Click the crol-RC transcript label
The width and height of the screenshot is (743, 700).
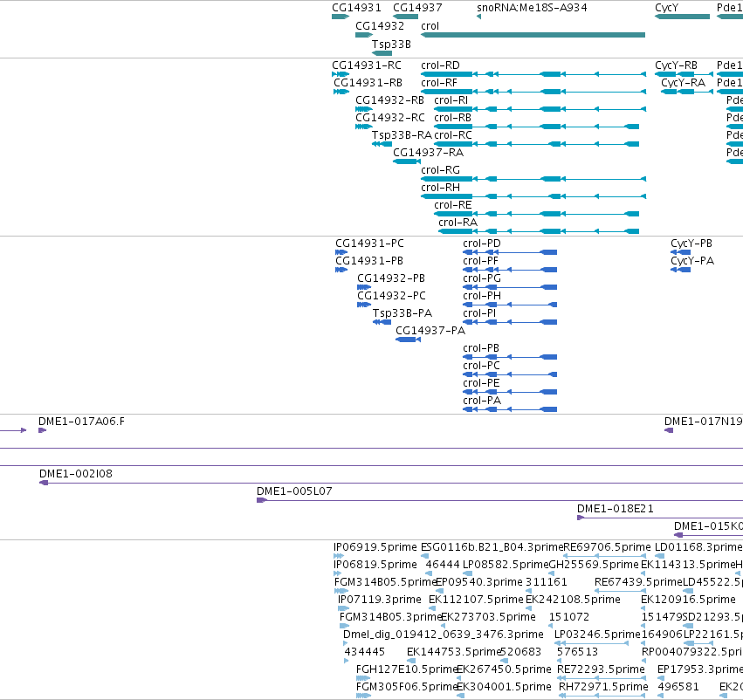pyautogui.click(x=453, y=135)
